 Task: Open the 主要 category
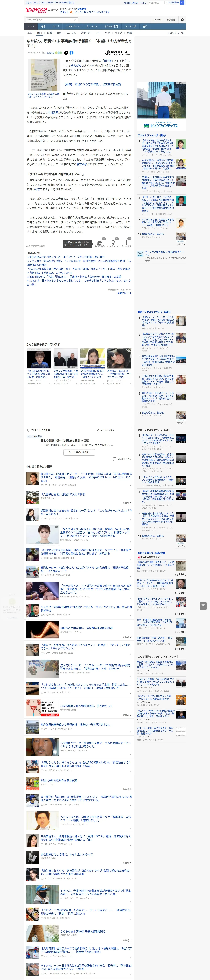(x=30, y=33)
